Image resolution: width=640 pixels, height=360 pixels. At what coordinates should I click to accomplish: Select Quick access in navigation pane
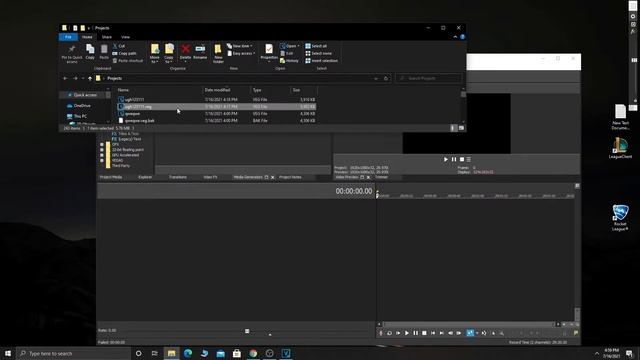point(85,95)
